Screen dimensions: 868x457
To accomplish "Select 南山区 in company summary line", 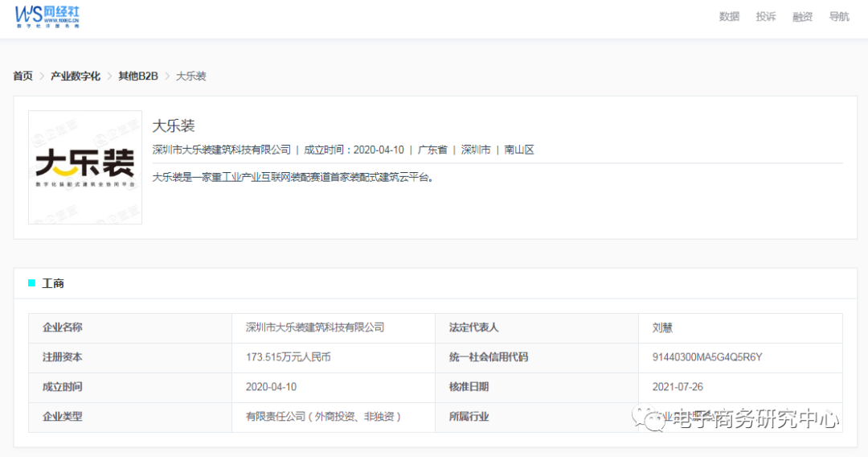I will click(518, 150).
